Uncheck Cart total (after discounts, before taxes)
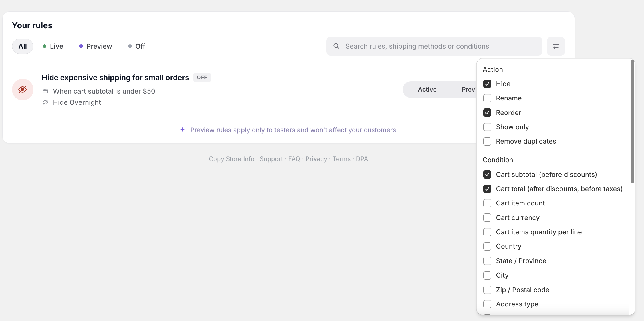644x321 pixels. (x=487, y=189)
